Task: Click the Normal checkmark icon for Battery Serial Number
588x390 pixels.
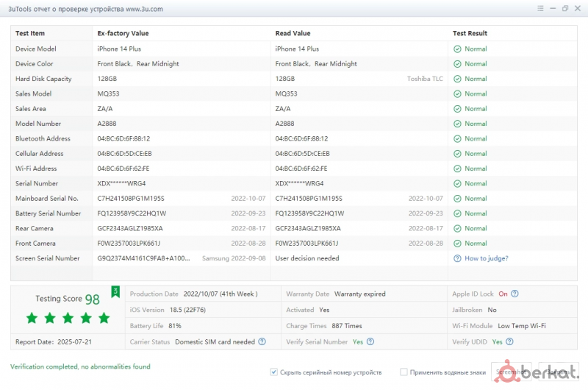Action: (x=457, y=213)
